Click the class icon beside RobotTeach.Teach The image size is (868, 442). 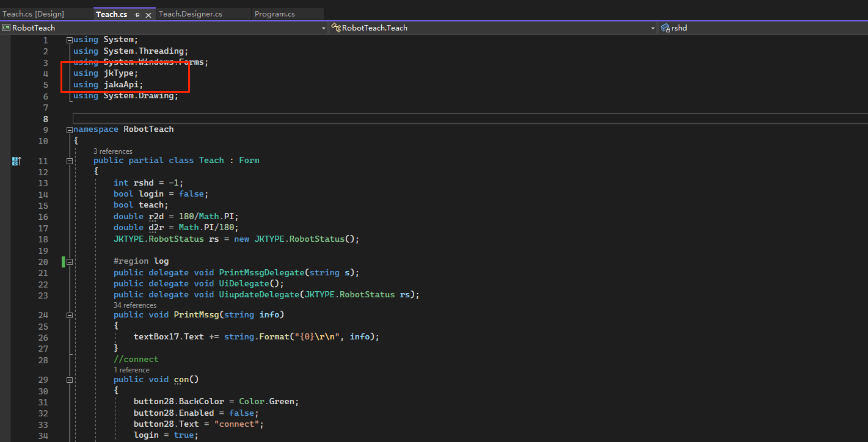tap(335, 27)
